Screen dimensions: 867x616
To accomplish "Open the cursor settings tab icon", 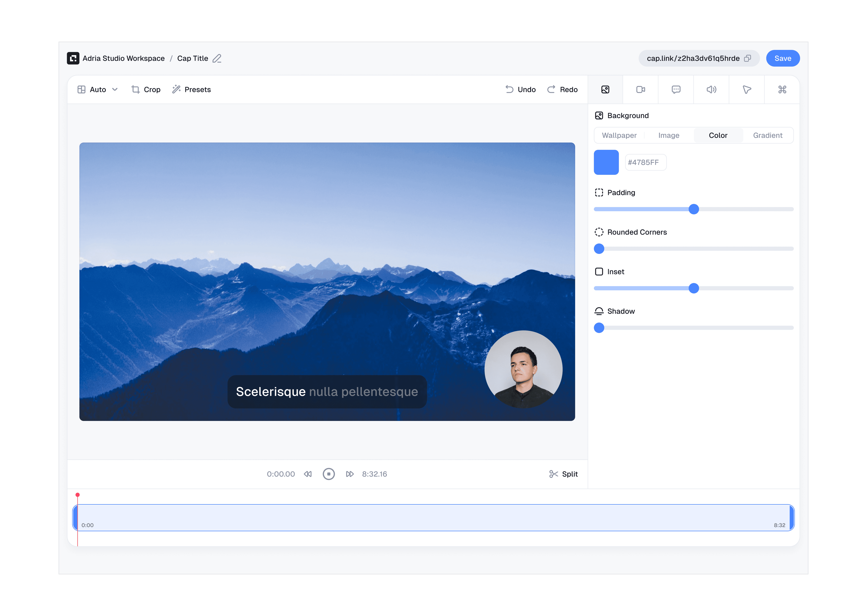I will 746,89.
